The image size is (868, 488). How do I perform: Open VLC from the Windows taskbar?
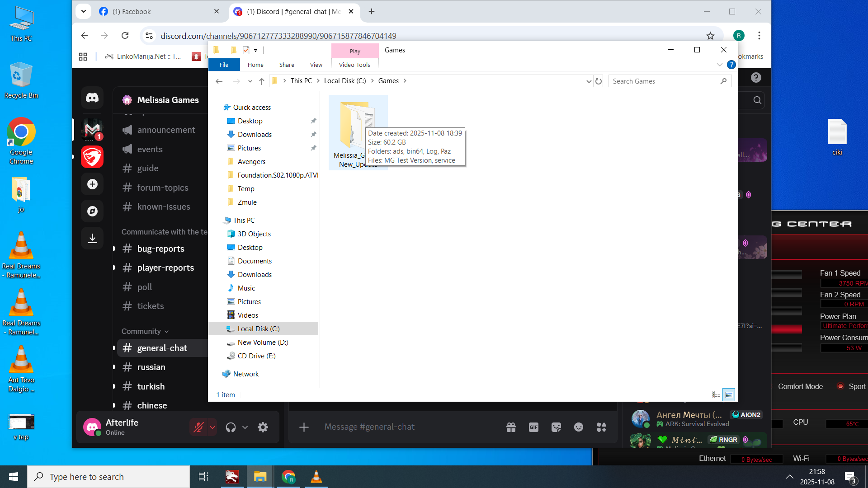pyautogui.click(x=316, y=477)
